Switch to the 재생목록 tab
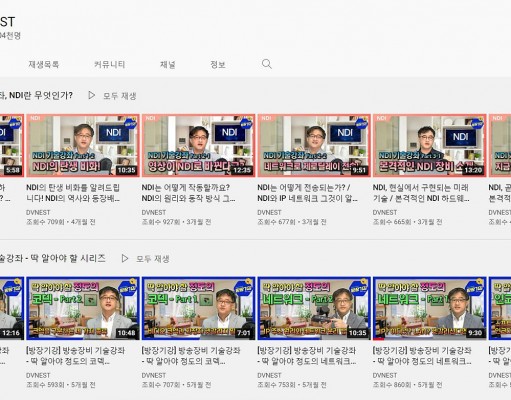 coord(44,64)
